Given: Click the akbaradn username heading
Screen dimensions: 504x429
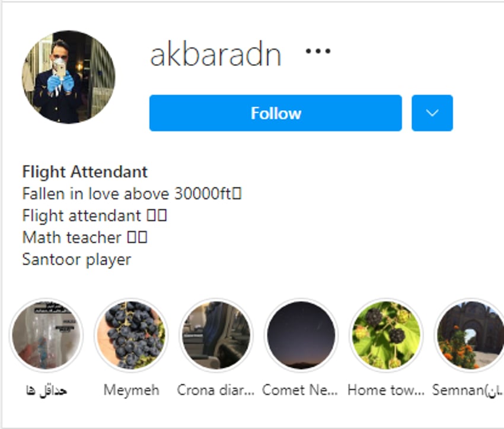Looking at the screenshot, I should tap(216, 55).
